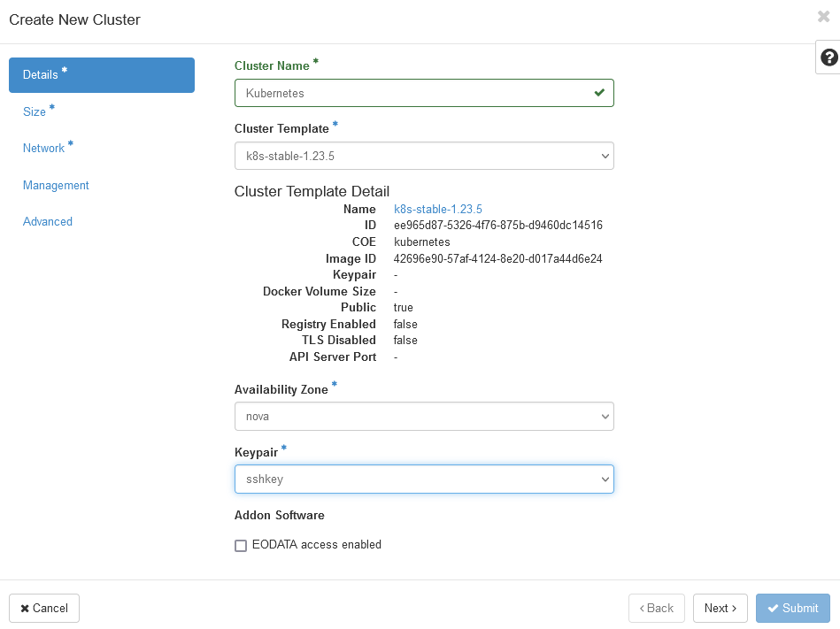The image size is (840, 629).
Task: Click the Availability Zone field label
Action: [281, 389]
